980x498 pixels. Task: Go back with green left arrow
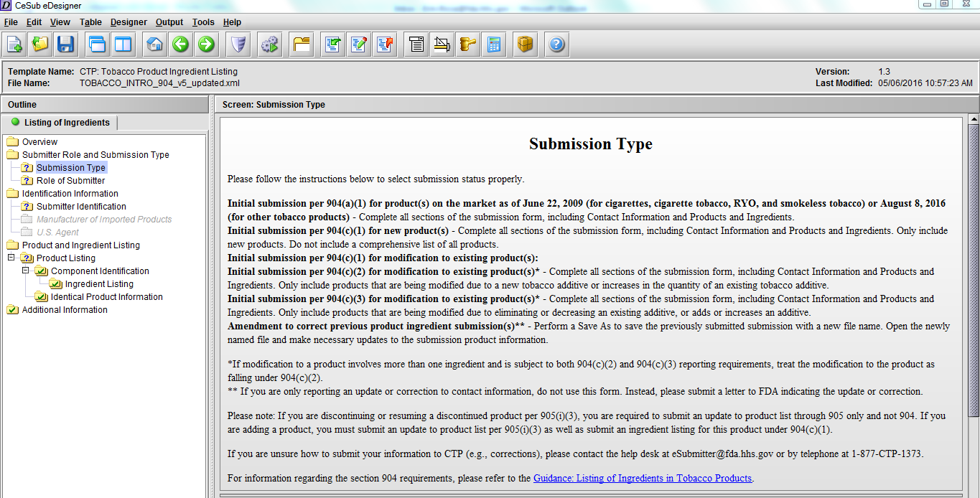pyautogui.click(x=180, y=44)
